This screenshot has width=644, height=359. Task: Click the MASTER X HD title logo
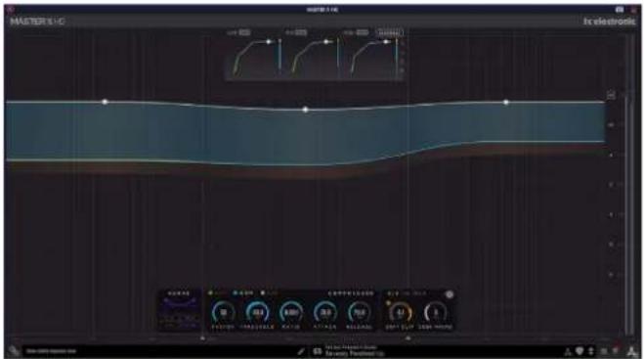[37, 22]
